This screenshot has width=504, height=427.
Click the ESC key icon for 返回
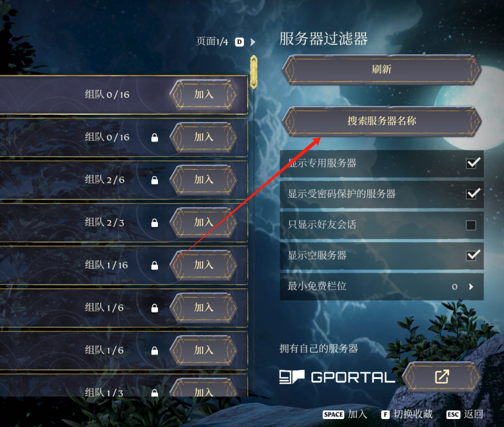coord(453,414)
